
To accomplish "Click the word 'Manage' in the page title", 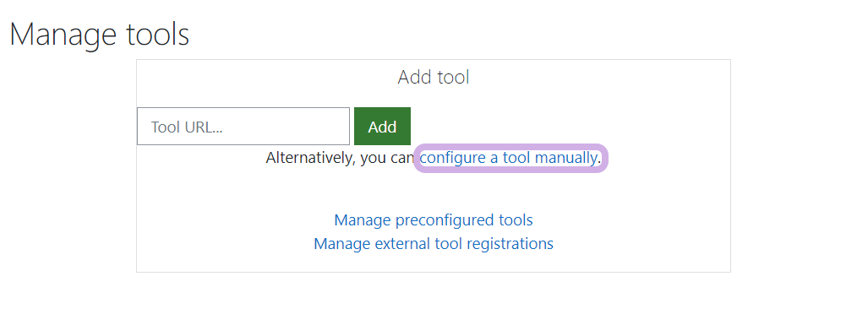I will point(63,35).
